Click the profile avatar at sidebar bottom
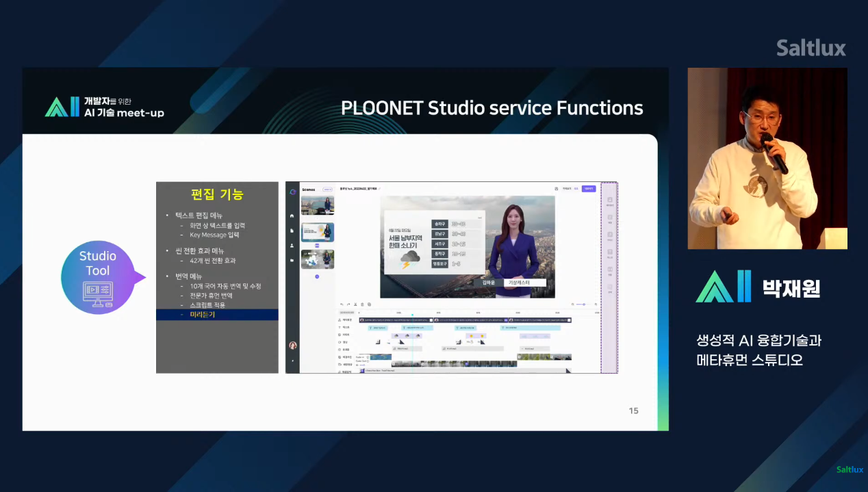868x492 pixels. click(293, 346)
